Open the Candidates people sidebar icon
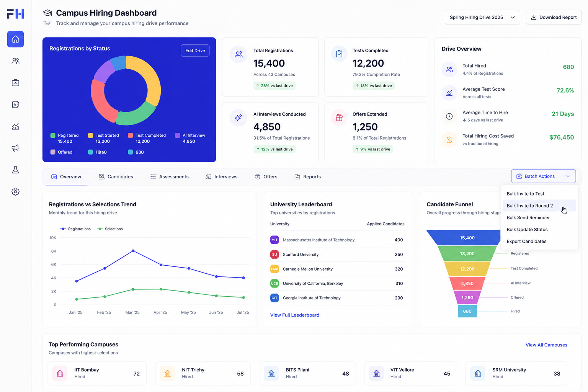The height and width of the screenshot is (392, 588). [15, 61]
